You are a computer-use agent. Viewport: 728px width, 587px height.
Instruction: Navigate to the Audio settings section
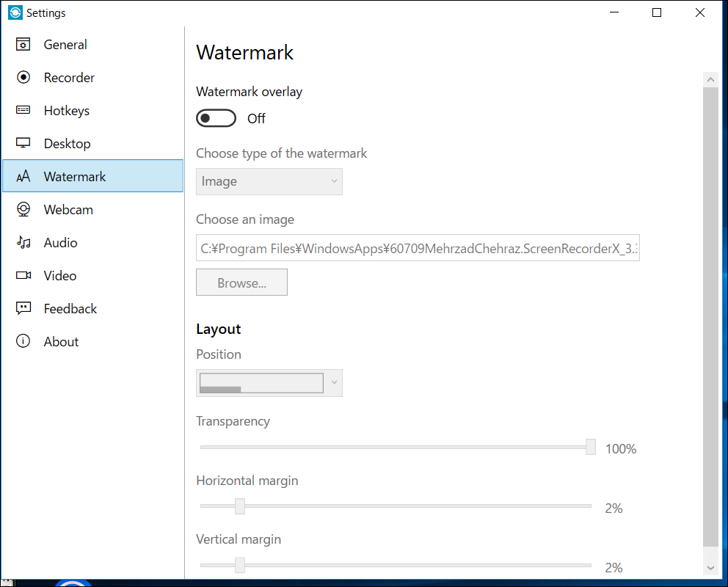pos(59,242)
